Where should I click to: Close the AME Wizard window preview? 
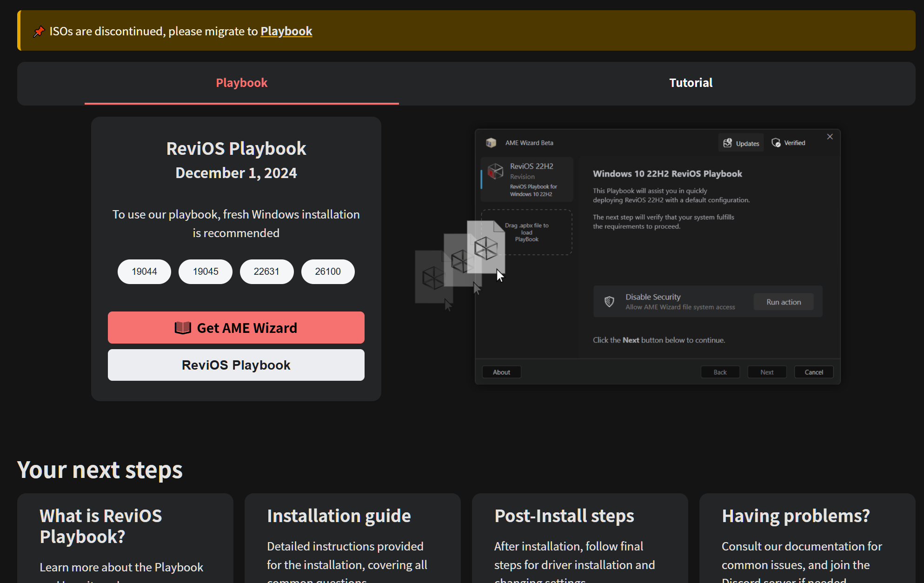830,137
